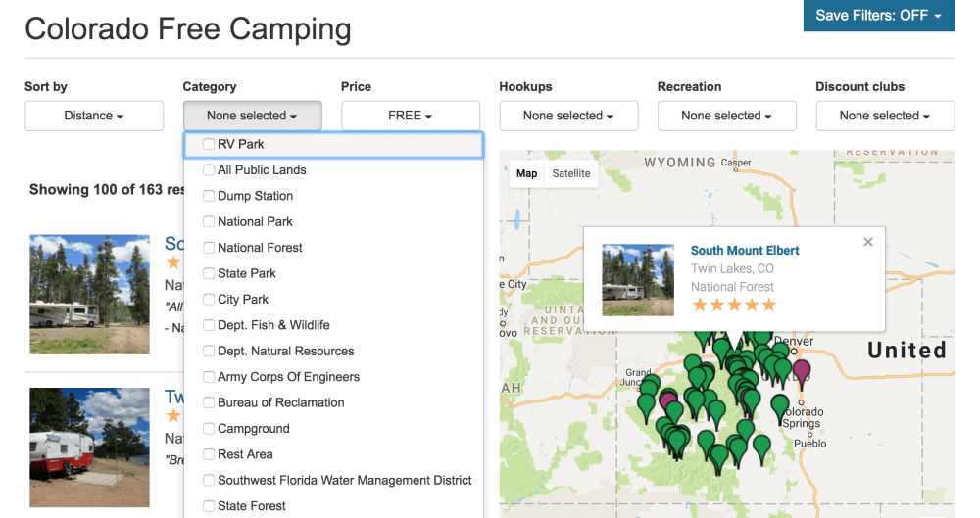This screenshot has height=518, width=980.
Task: Click the Save Filters: OFF button
Action: click(878, 16)
